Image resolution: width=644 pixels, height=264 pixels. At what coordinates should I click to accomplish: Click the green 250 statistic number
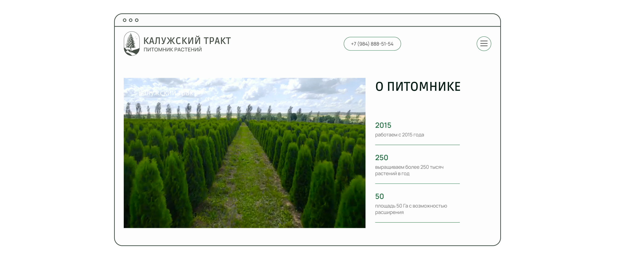click(382, 158)
